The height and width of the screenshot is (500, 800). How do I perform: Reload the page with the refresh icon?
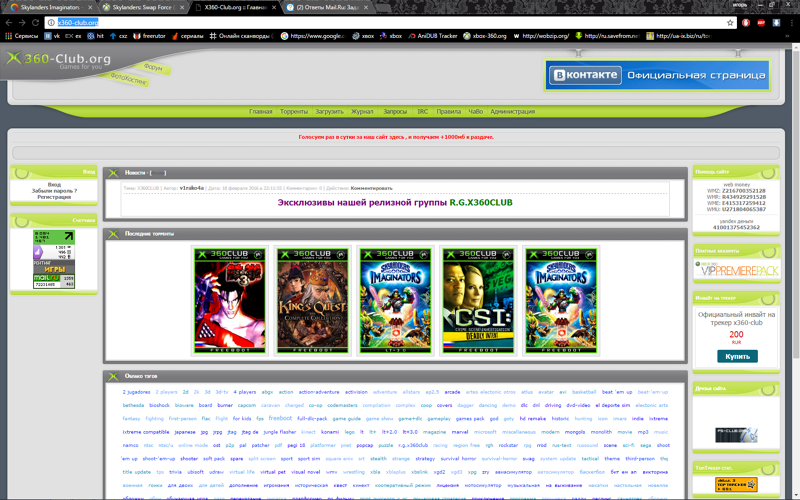35,22
